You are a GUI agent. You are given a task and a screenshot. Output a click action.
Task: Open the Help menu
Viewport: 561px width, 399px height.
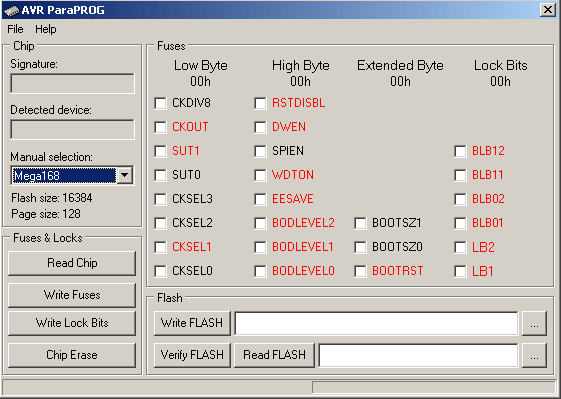point(45,29)
